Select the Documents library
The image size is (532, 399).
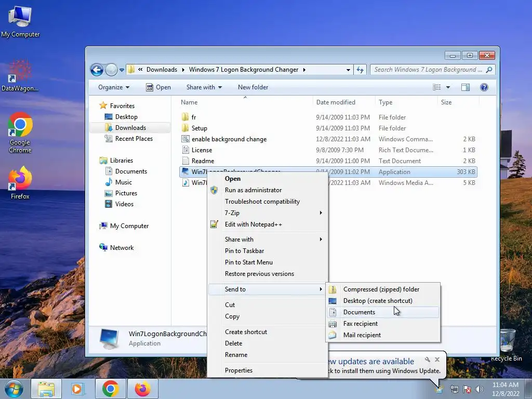click(131, 171)
